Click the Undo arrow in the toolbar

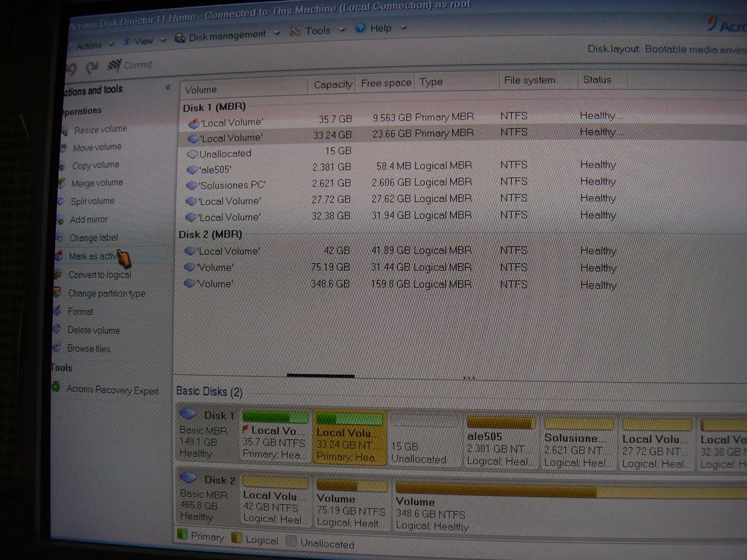[x=72, y=70]
